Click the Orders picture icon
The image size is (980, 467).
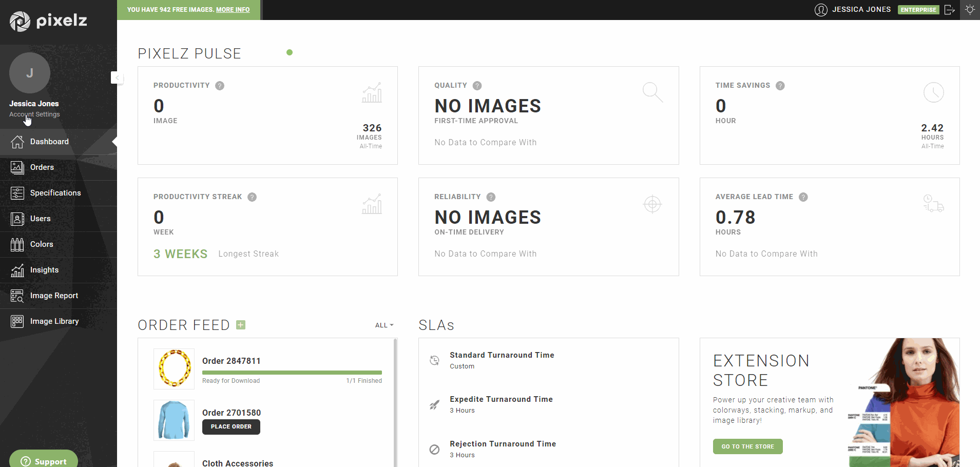(x=17, y=167)
